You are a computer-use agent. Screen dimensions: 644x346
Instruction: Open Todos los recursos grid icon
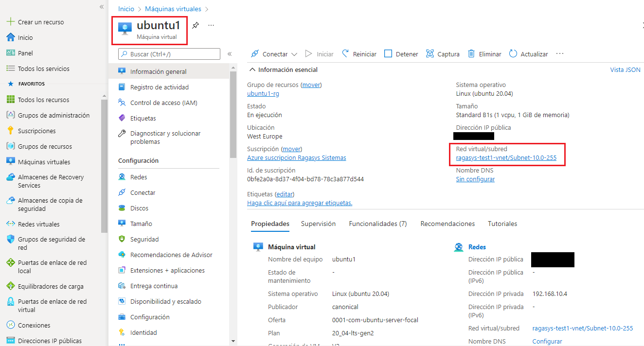tap(10, 100)
